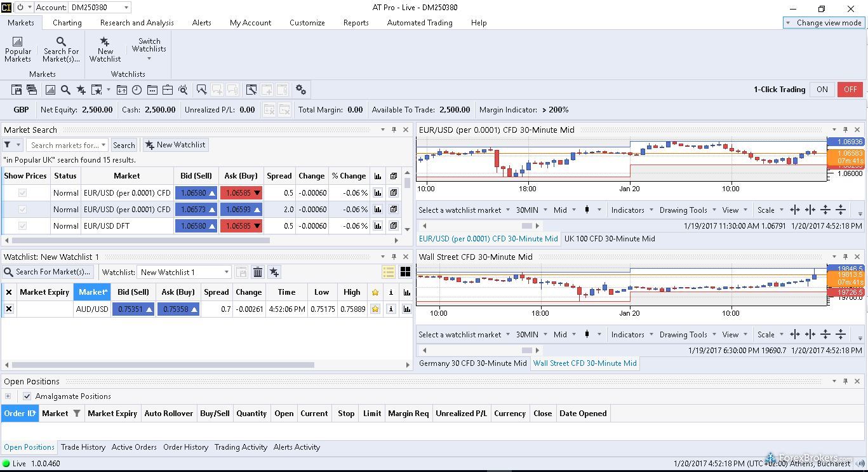Turn 1-Click Trading OFF
The image size is (868, 472).
850,90
